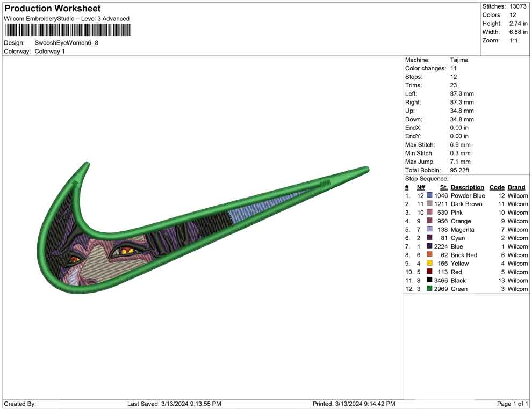Click the Black thread color swatch

pos(429,280)
